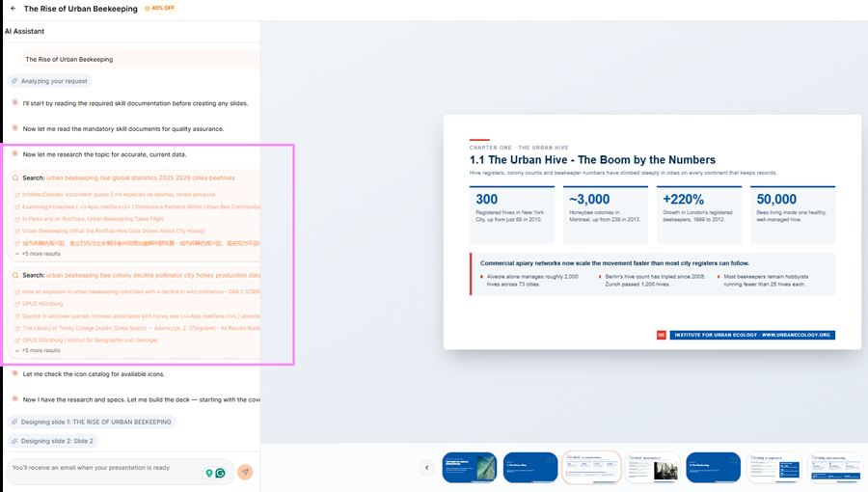868x492 pixels.
Task: Click the second search query about colony decline
Action: (x=152, y=275)
